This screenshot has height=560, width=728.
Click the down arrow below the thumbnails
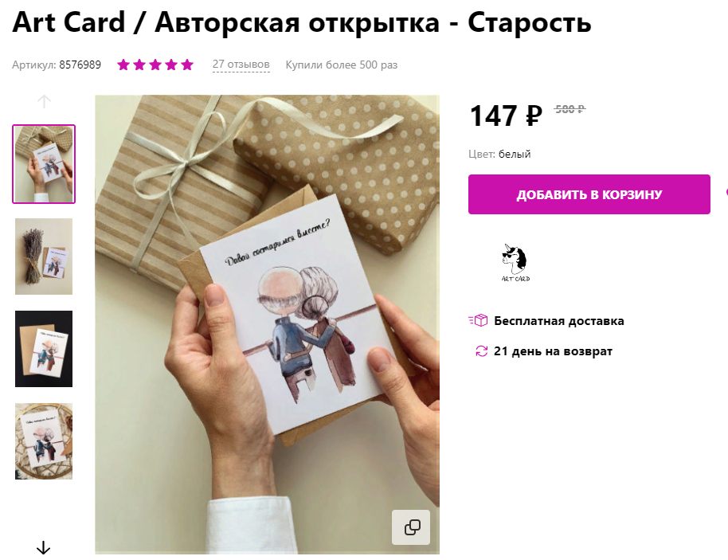point(43,547)
